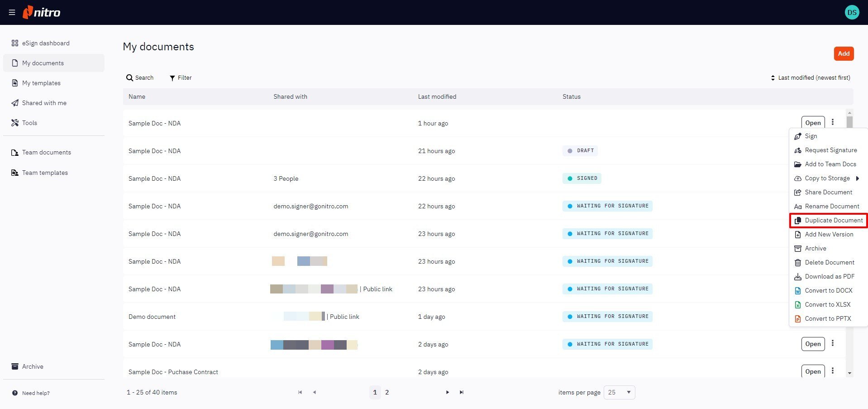Go to page 2
Screen dimensions: 868x409
(x=387, y=392)
